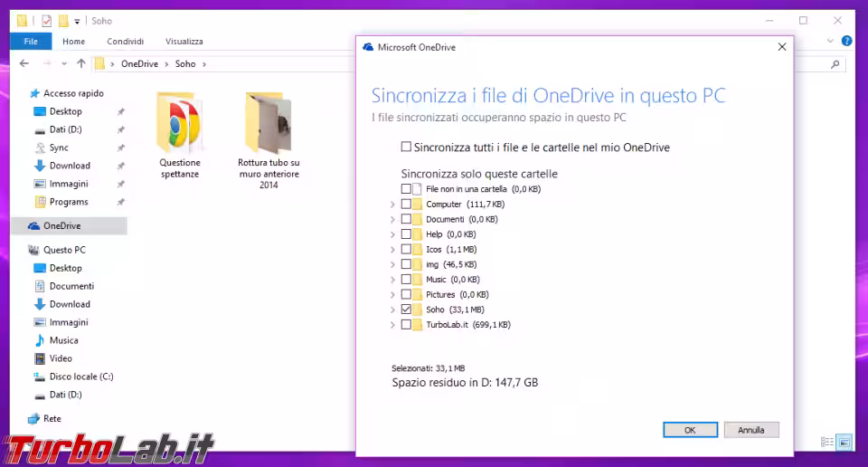
Task: Check the TurboLab.it folder checkbox
Action: coord(406,325)
